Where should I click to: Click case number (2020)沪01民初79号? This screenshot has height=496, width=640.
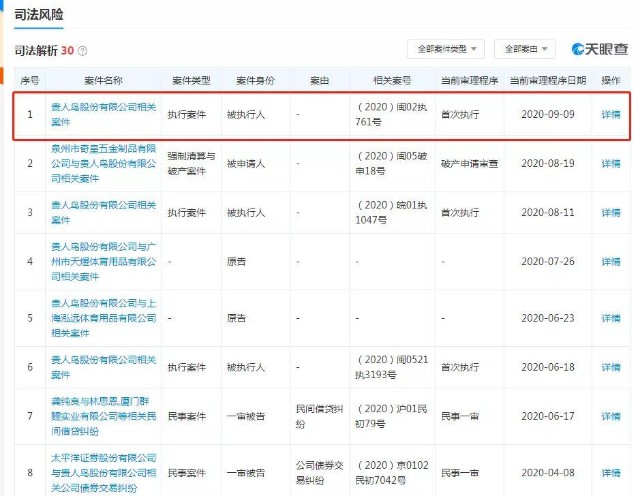click(x=391, y=416)
